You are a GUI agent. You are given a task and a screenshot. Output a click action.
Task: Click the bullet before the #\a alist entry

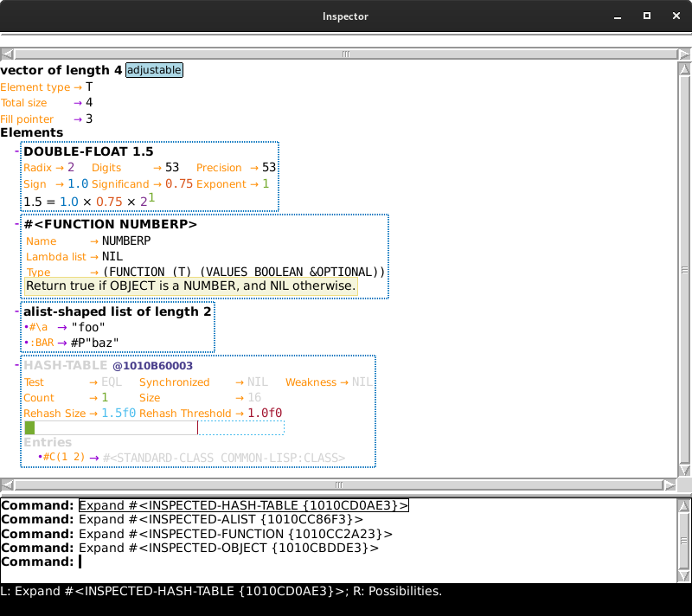coord(26,328)
